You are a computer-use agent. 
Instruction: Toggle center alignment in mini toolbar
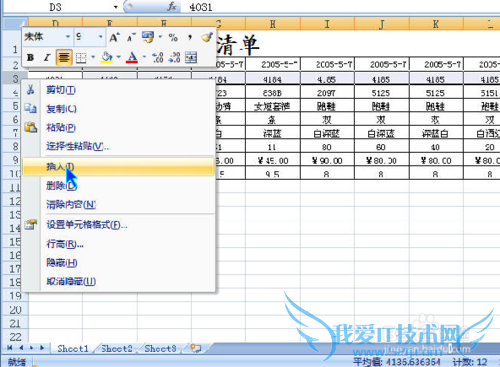click(64, 57)
